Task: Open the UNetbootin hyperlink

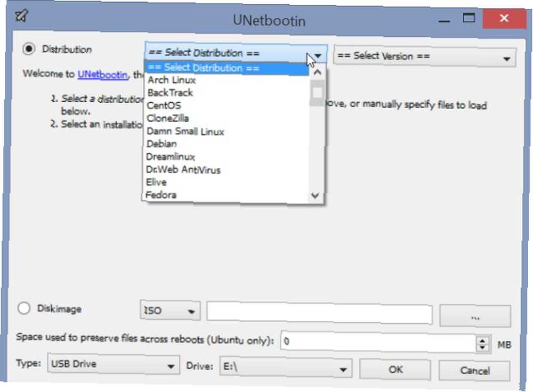Action: point(103,75)
